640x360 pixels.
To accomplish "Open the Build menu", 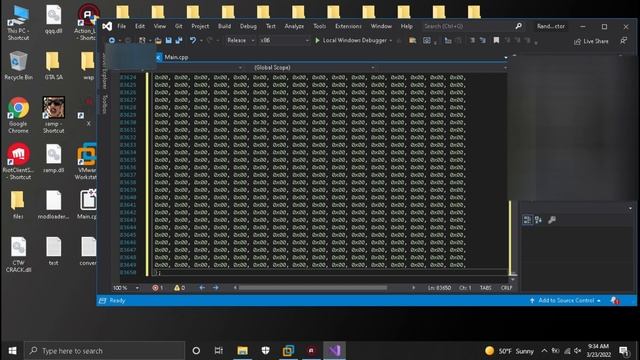I will (x=224, y=26).
